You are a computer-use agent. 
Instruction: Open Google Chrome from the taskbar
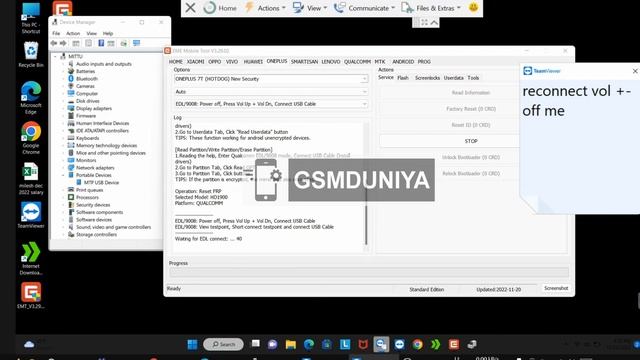click(x=417, y=344)
